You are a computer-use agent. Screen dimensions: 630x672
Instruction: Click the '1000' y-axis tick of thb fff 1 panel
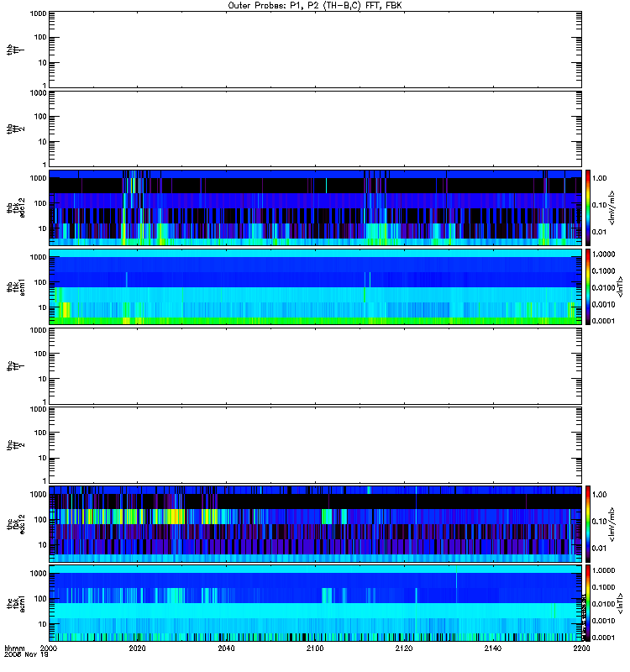coord(38,13)
